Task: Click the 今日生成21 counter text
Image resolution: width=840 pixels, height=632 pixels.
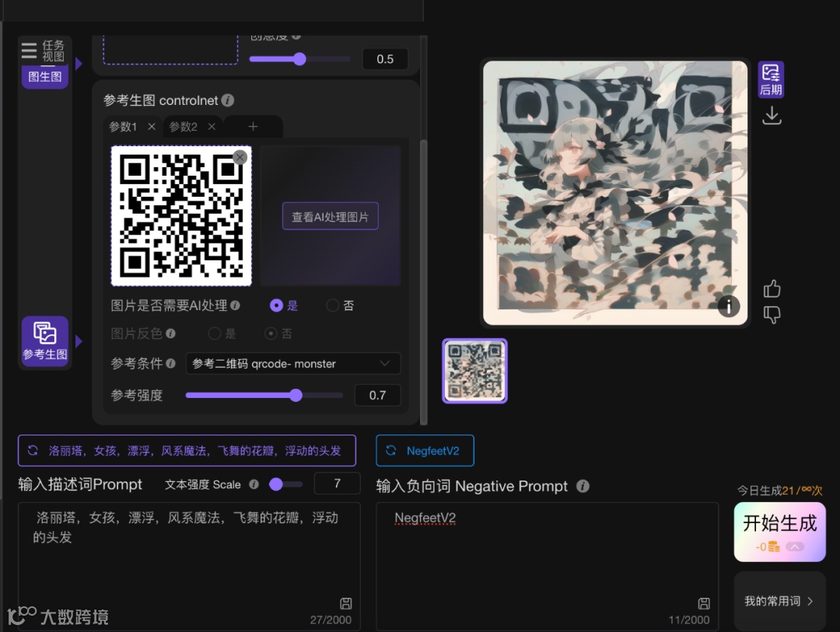Action: [x=779, y=490]
